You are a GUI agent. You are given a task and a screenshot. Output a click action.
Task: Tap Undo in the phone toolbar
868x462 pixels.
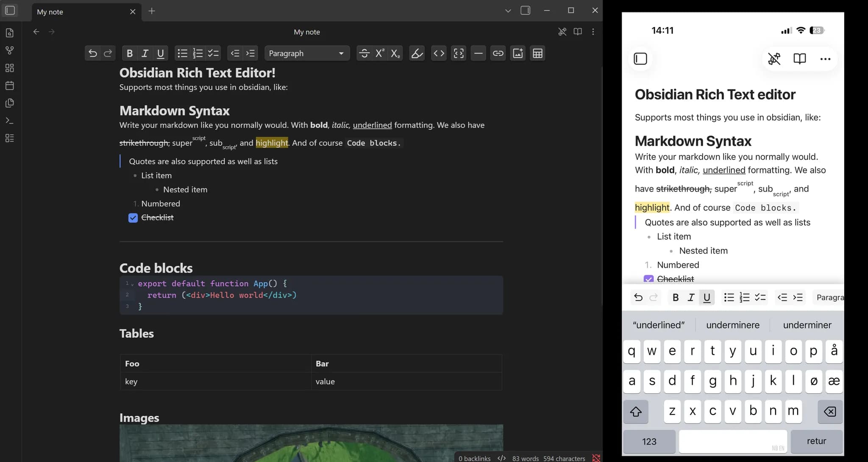click(638, 298)
